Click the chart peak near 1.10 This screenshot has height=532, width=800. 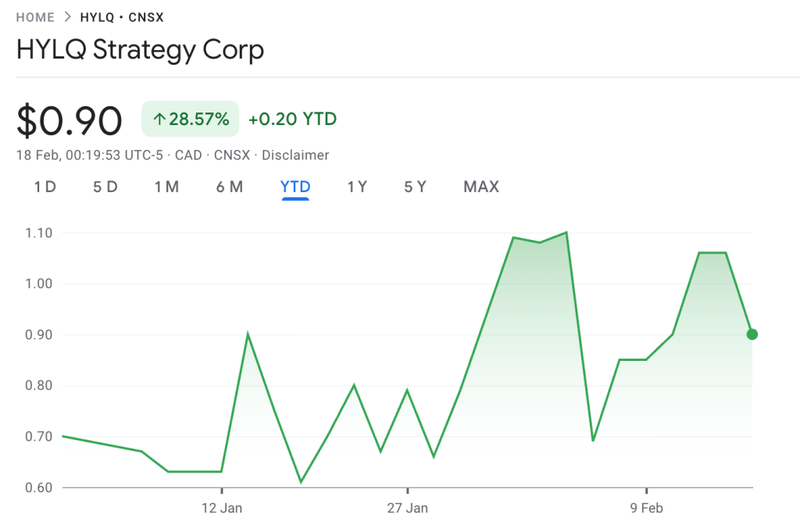[x=565, y=232]
